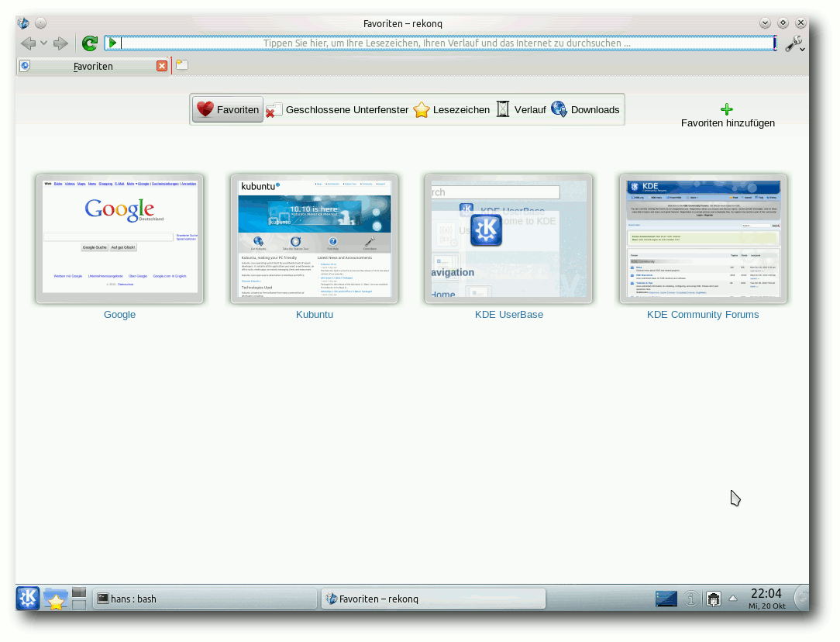The width and height of the screenshot is (840, 642).
Task: Click Favoriten hinzufügen
Action: [x=728, y=116]
